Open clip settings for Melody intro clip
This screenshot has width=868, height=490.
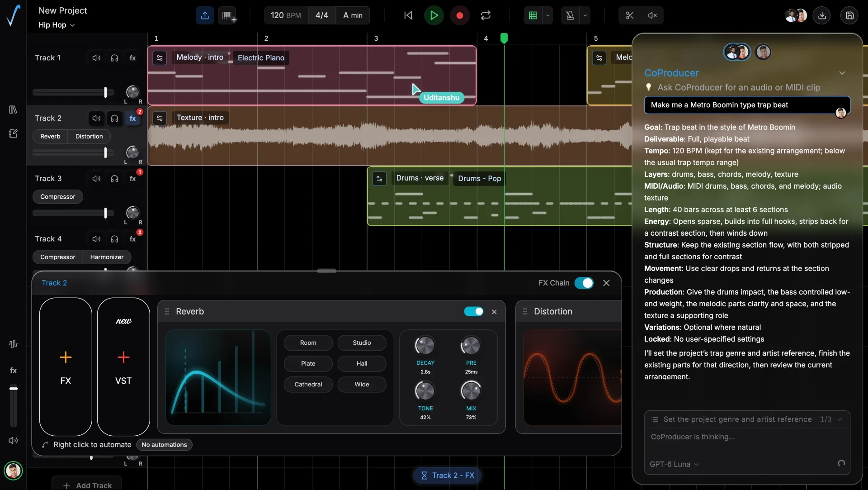[160, 58]
